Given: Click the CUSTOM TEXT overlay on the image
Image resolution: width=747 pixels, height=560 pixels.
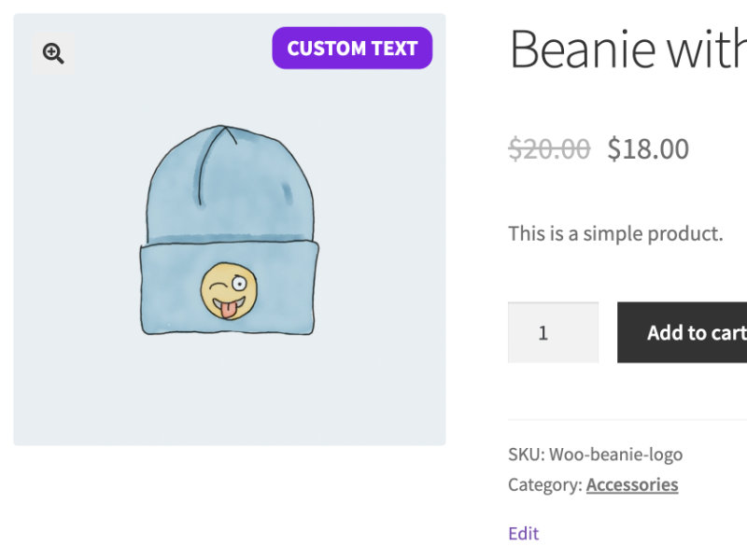Looking at the screenshot, I should [x=352, y=48].
